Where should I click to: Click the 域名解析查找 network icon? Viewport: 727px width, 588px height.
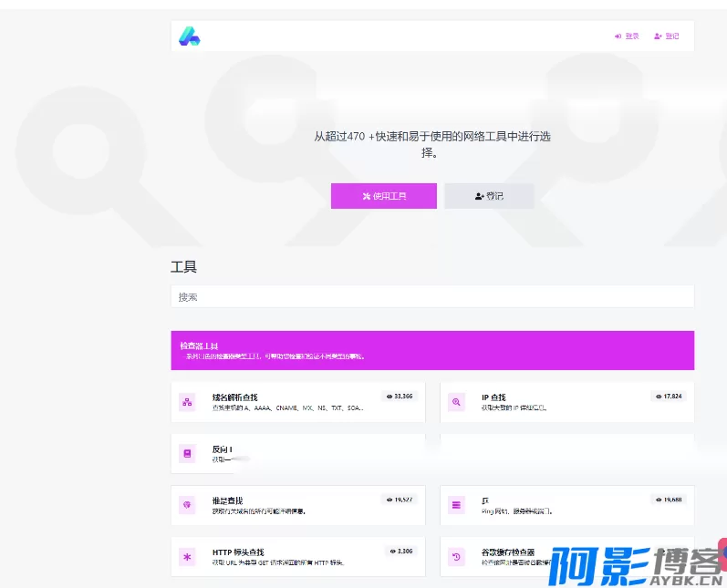click(x=187, y=402)
